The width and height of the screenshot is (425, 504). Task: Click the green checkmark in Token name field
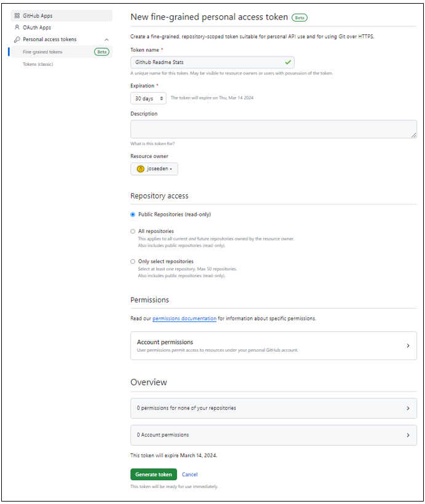[x=288, y=62]
